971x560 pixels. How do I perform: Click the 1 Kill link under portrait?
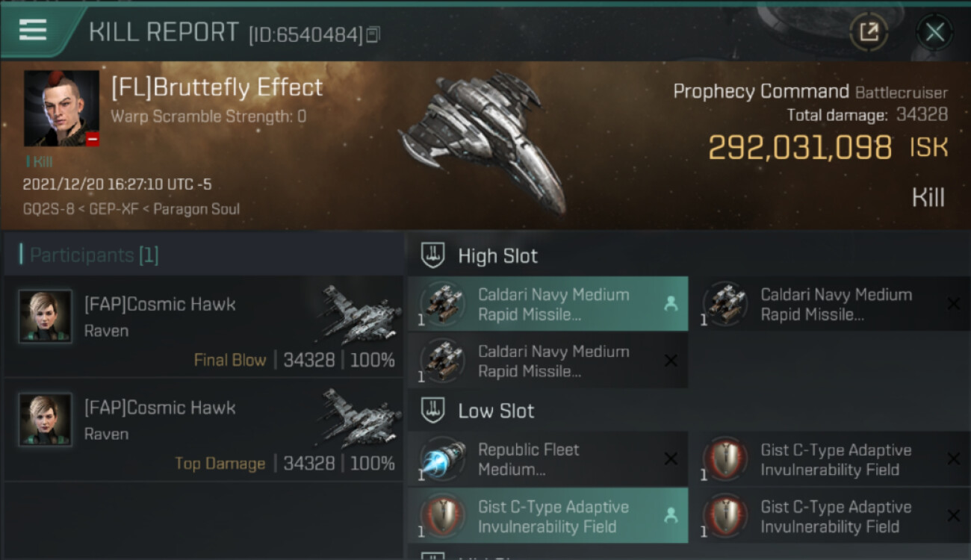coord(39,161)
